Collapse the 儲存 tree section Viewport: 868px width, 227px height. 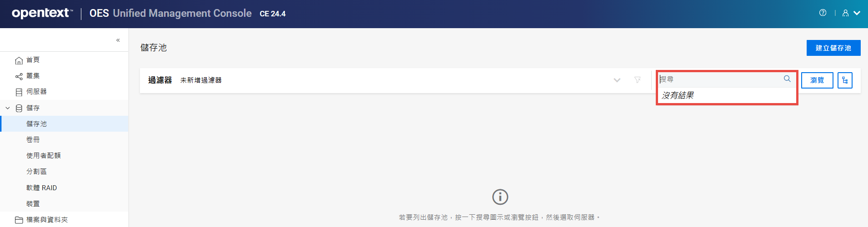8,108
